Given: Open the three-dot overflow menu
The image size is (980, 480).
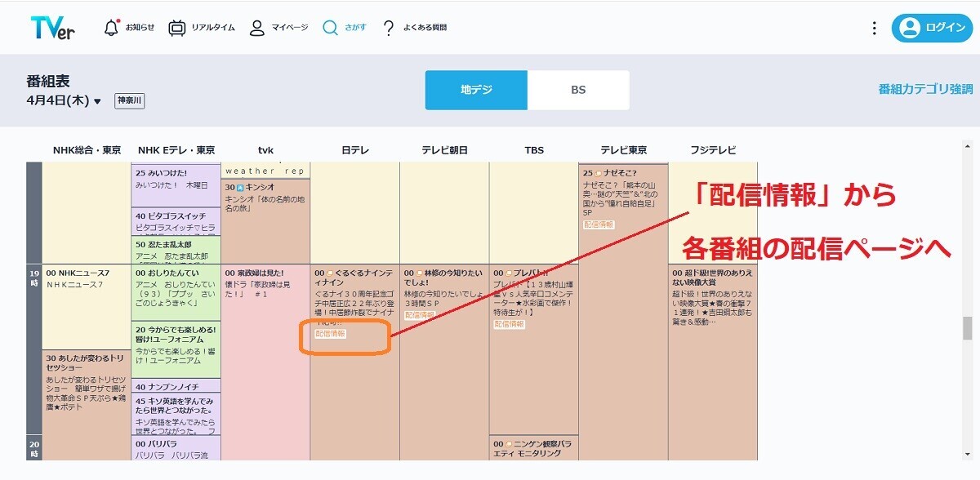Looking at the screenshot, I should 873,27.
